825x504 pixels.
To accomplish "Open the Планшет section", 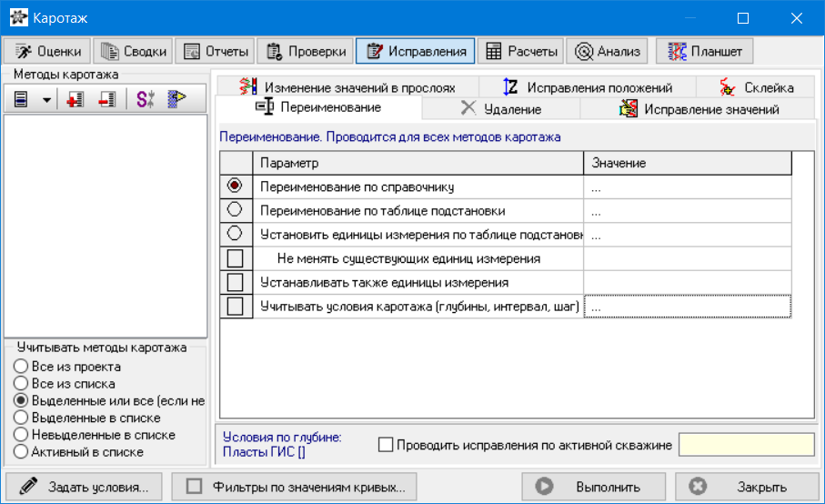I will pos(705,51).
